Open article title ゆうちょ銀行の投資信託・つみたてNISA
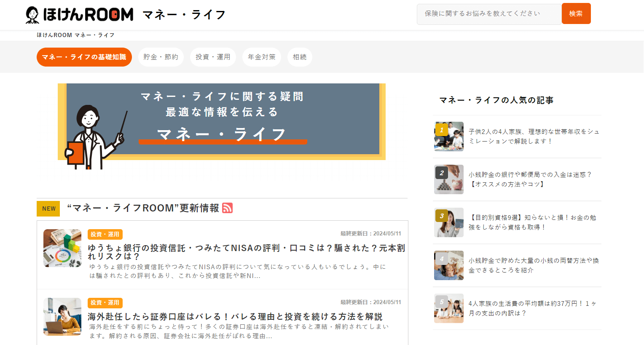This screenshot has width=644, height=345. click(246, 252)
